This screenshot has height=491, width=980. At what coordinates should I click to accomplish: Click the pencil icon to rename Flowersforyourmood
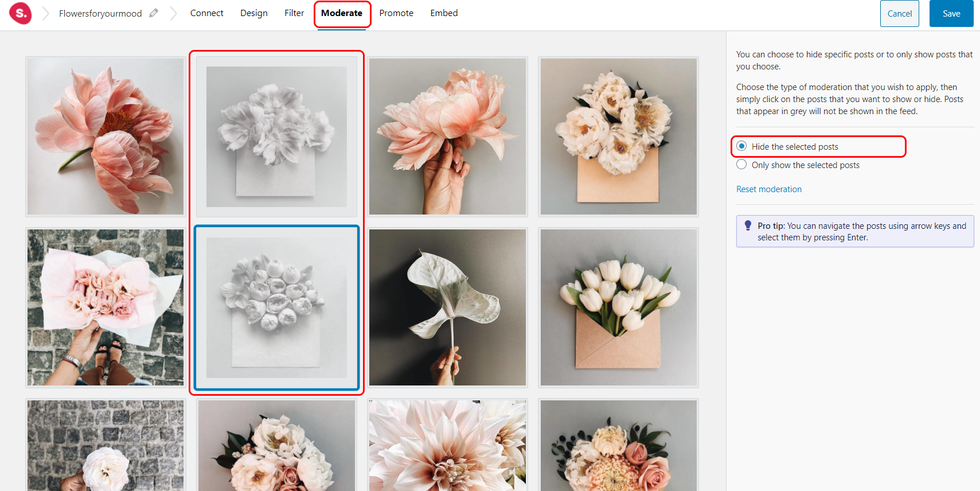(x=153, y=13)
